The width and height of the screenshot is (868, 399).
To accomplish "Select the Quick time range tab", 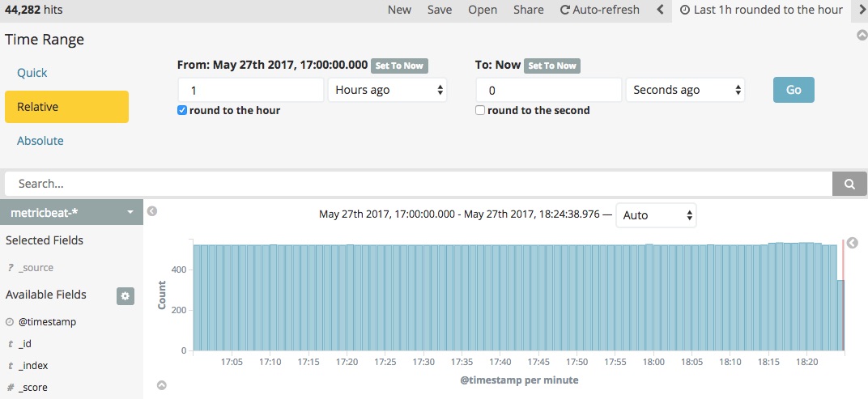I will click(x=32, y=73).
